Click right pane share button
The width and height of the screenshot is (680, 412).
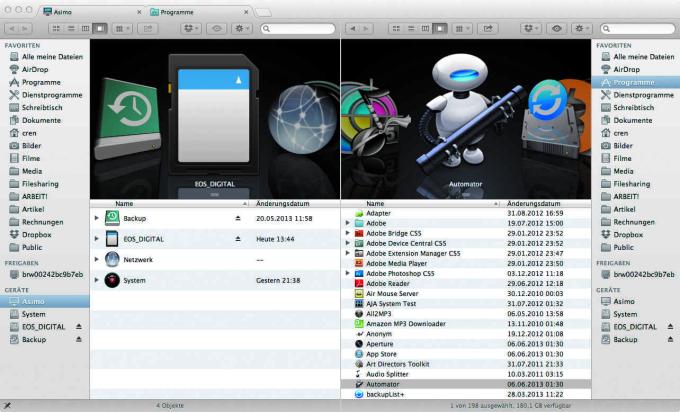coord(488,29)
